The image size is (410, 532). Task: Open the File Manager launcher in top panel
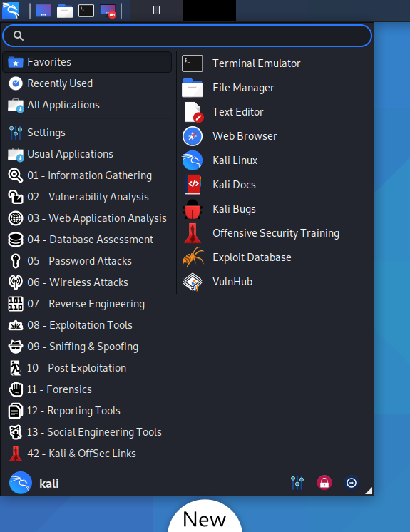click(x=65, y=11)
